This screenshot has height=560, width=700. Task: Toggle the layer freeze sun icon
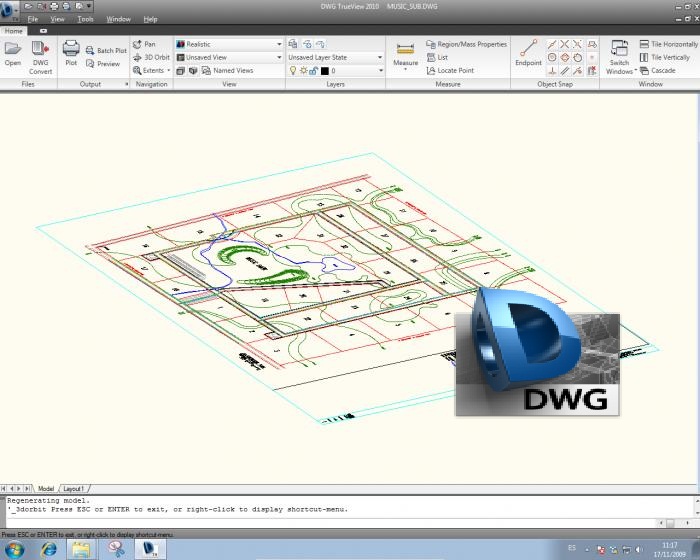302,71
